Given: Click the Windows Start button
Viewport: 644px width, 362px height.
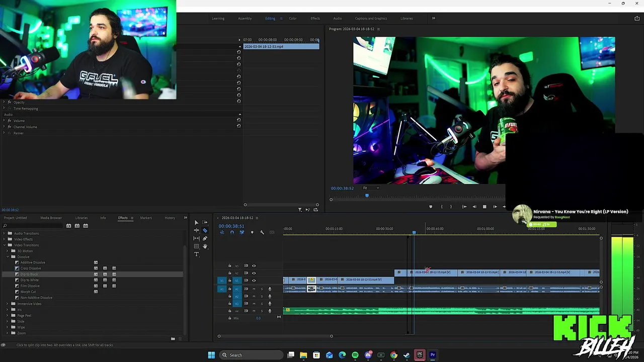Looking at the screenshot, I should click(211, 355).
